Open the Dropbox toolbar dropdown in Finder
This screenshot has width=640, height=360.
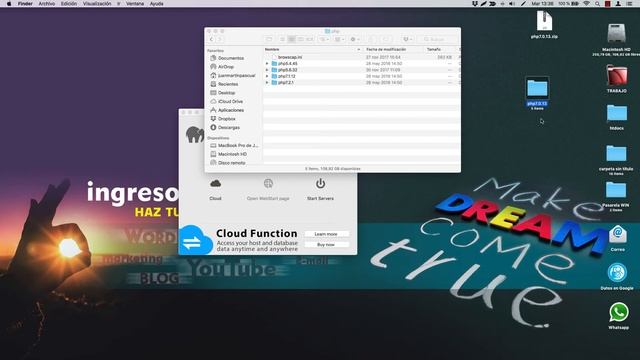click(x=407, y=39)
